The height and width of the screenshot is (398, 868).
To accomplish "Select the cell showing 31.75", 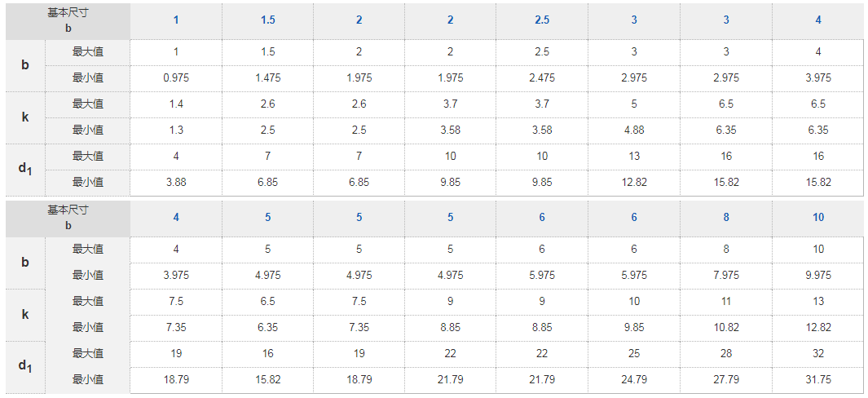I will click(x=818, y=380).
